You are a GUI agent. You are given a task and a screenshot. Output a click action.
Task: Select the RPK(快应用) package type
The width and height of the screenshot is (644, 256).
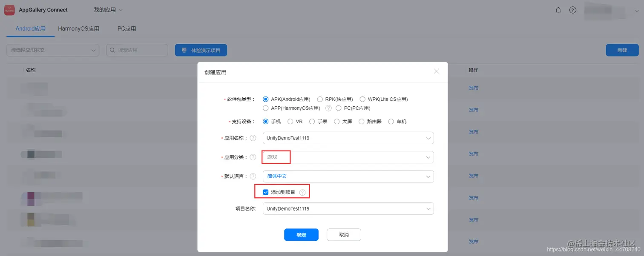(320, 99)
